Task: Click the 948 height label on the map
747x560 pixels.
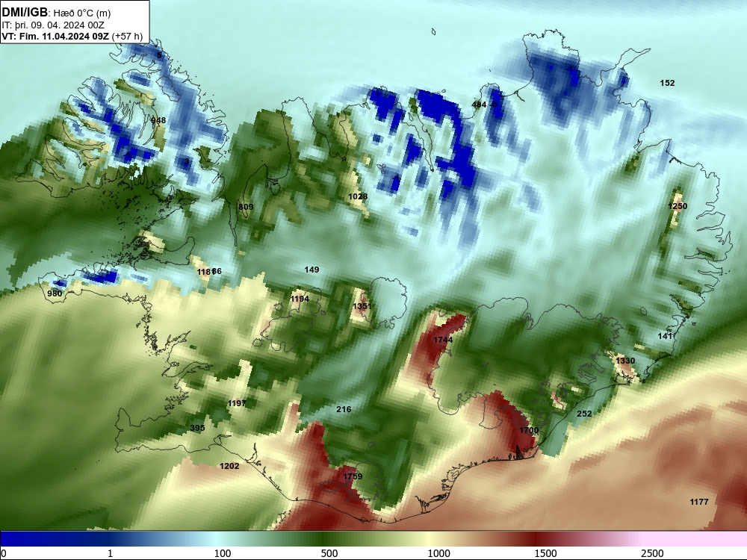Action: [158, 120]
